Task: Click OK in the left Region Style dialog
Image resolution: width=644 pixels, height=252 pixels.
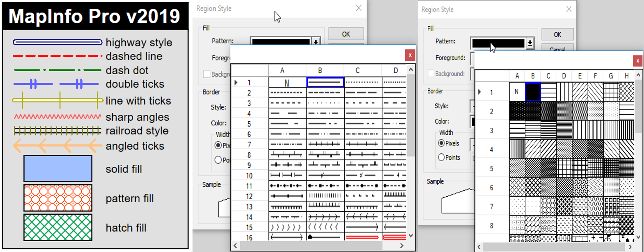Action: click(346, 34)
